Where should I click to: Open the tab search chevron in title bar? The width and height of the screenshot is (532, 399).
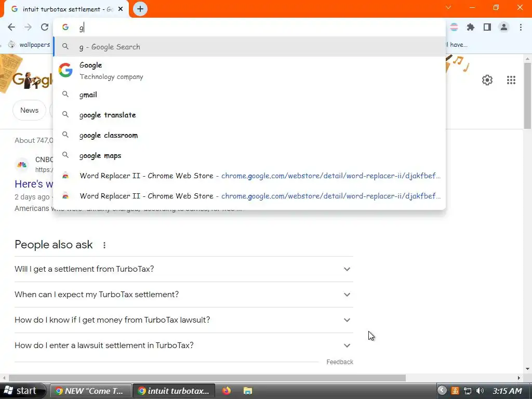pyautogui.click(x=448, y=7)
